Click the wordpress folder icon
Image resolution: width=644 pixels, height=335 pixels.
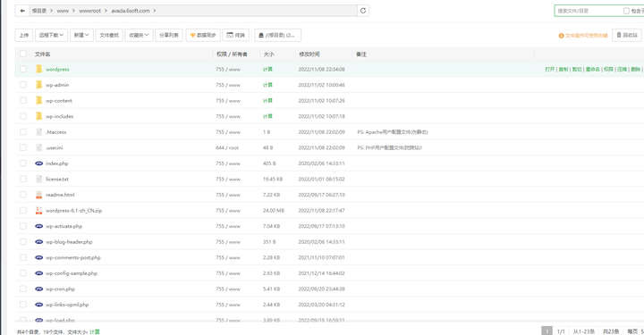click(x=39, y=70)
